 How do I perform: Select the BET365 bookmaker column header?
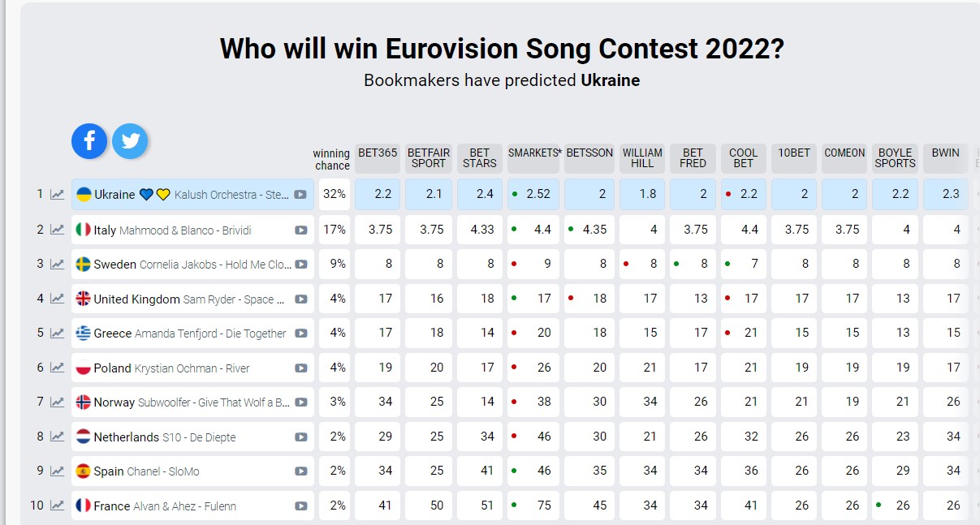pyautogui.click(x=378, y=157)
